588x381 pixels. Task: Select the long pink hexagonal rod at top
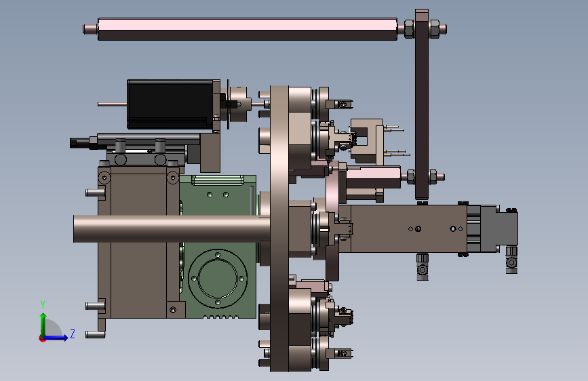click(248, 29)
